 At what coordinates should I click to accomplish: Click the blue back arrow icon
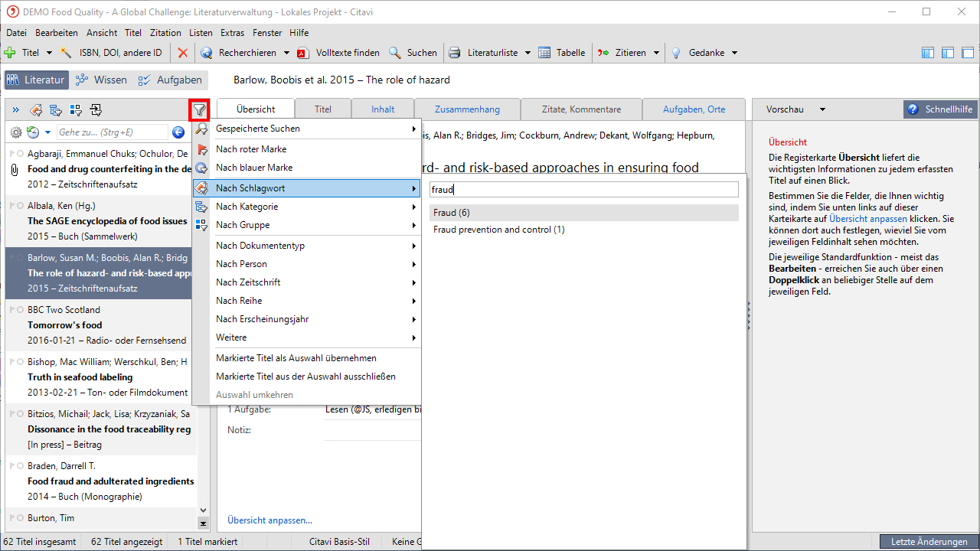click(x=178, y=132)
